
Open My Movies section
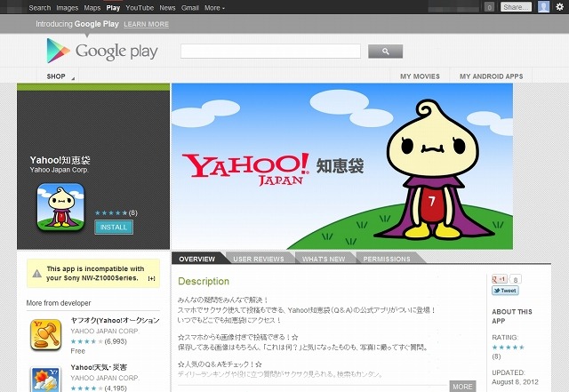[420, 76]
